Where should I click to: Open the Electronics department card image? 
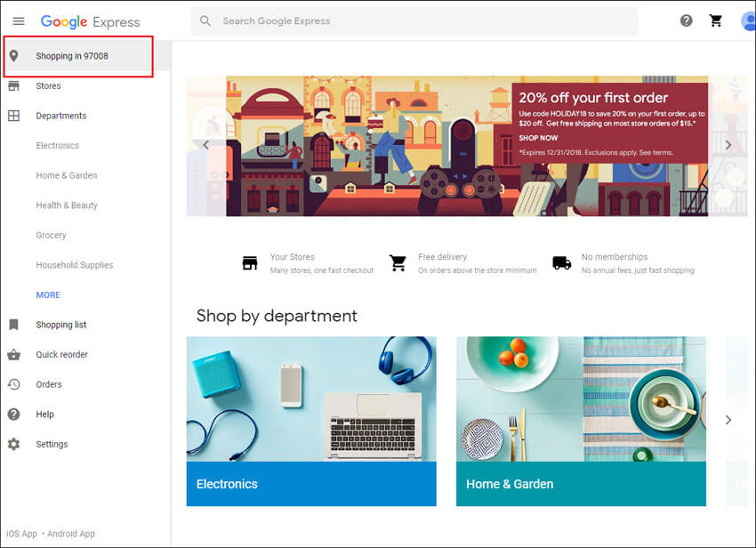(x=311, y=399)
